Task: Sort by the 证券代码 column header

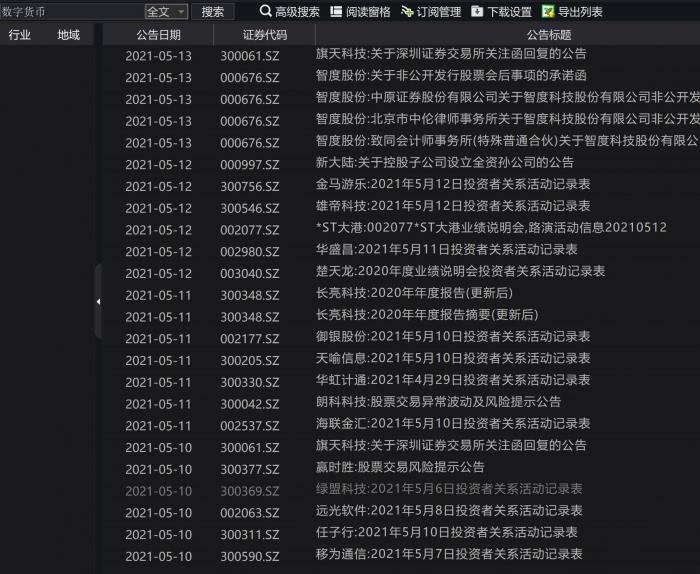Action: (x=265, y=35)
